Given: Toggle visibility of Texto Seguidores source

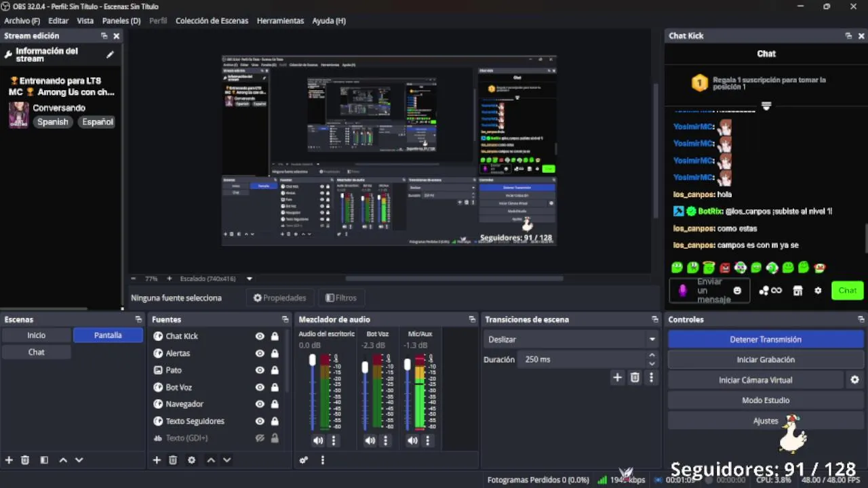Looking at the screenshot, I should point(260,421).
